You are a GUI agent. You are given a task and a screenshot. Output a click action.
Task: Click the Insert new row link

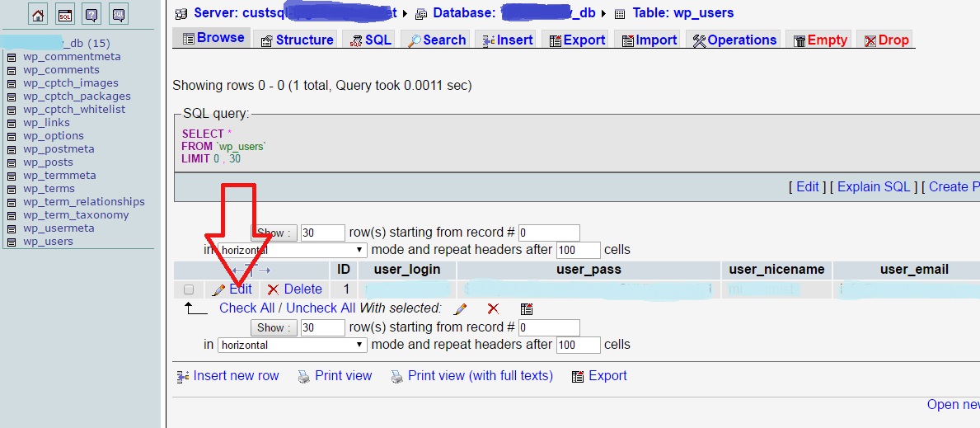[237, 375]
